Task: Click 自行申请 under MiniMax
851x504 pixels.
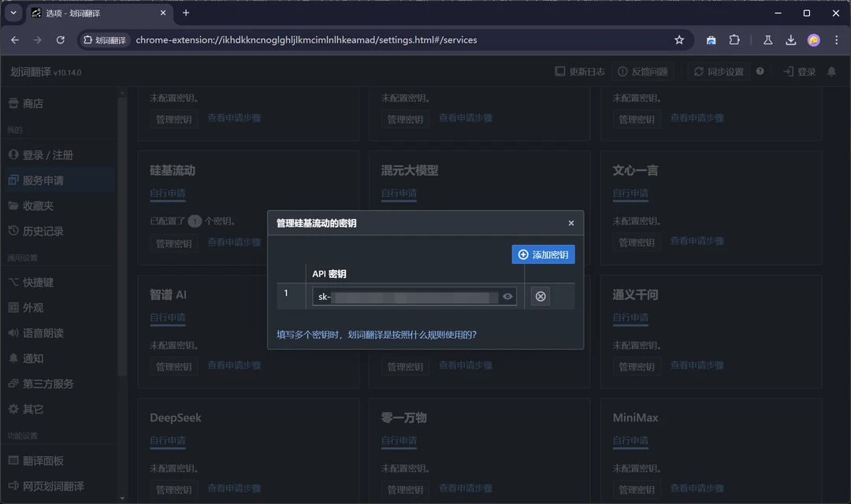Action: [x=630, y=440]
